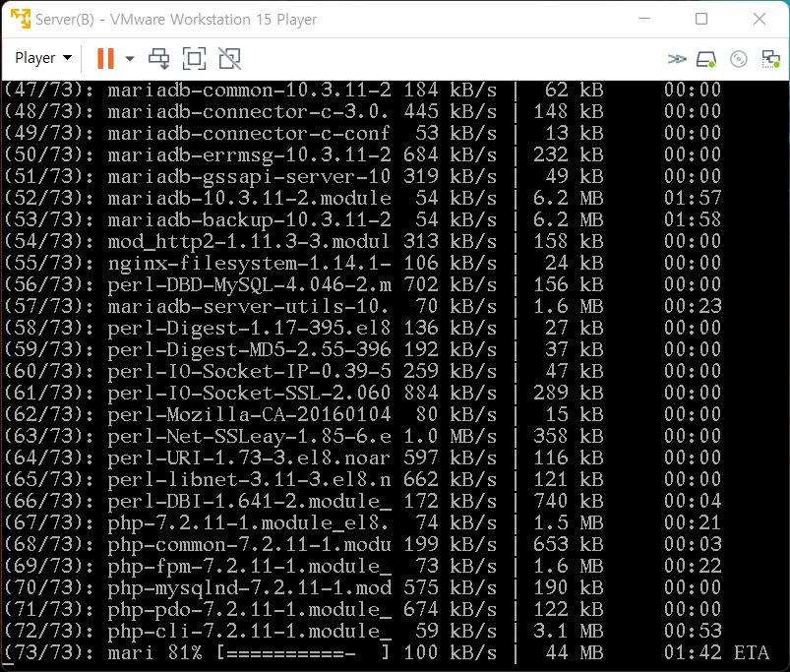Click the mod_http2-1.11.3-3.modul line
The image size is (790, 672).
363,241
